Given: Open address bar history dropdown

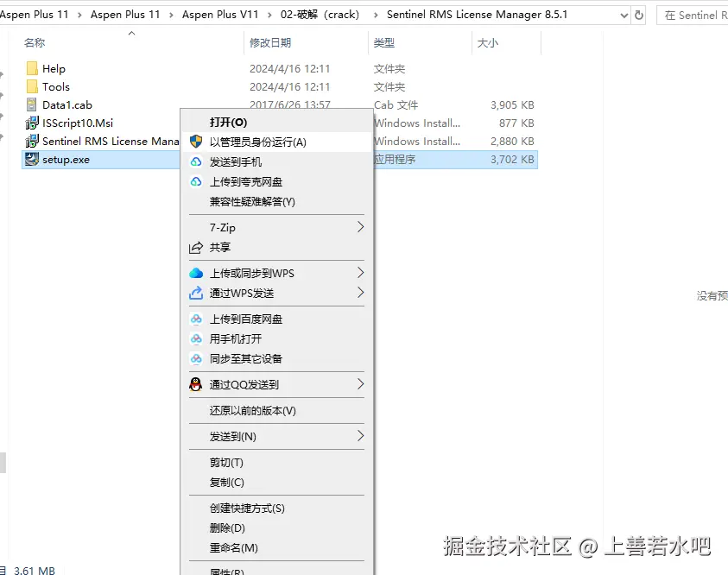Looking at the screenshot, I should [x=624, y=16].
